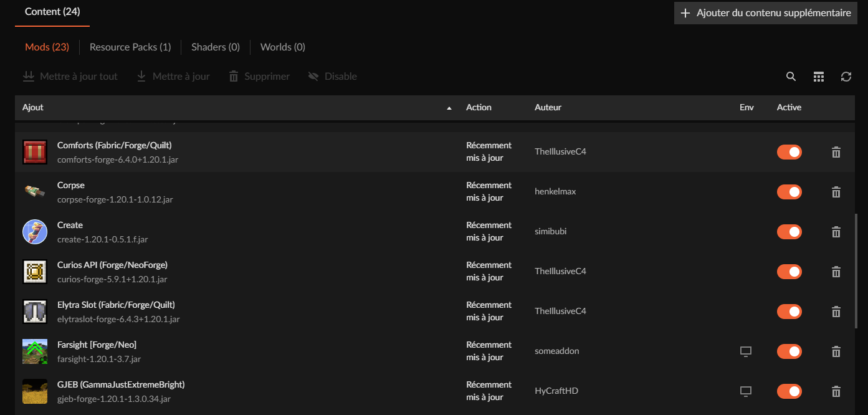Open the Worlds (0) tab

point(283,47)
